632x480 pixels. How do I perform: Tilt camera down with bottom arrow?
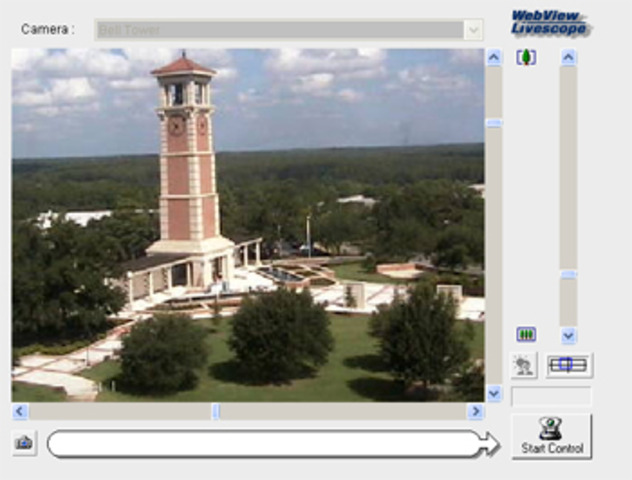click(x=494, y=393)
